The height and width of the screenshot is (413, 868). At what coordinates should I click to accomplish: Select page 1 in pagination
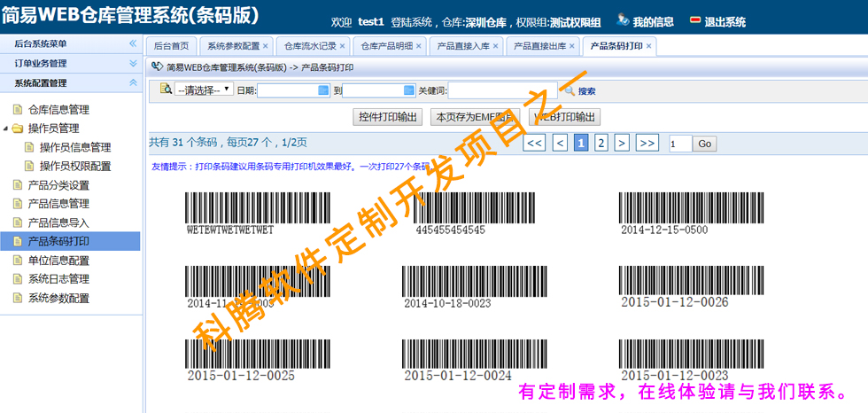(x=581, y=144)
